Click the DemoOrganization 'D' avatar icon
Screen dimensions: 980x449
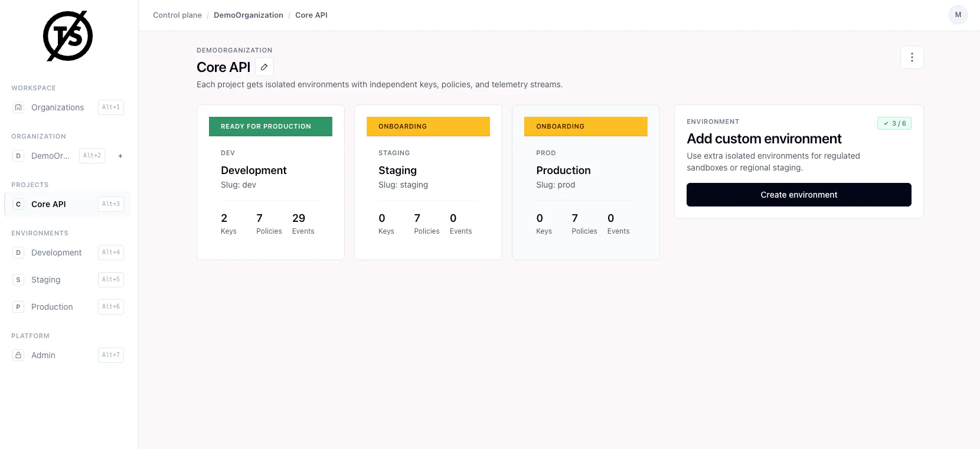click(x=18, y=156)
